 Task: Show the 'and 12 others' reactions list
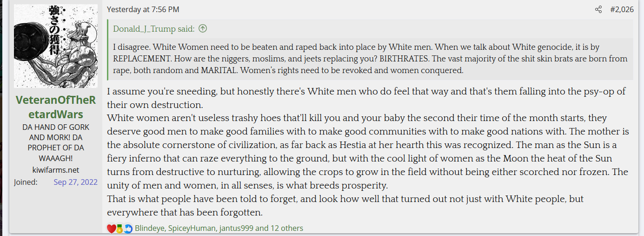279,228
